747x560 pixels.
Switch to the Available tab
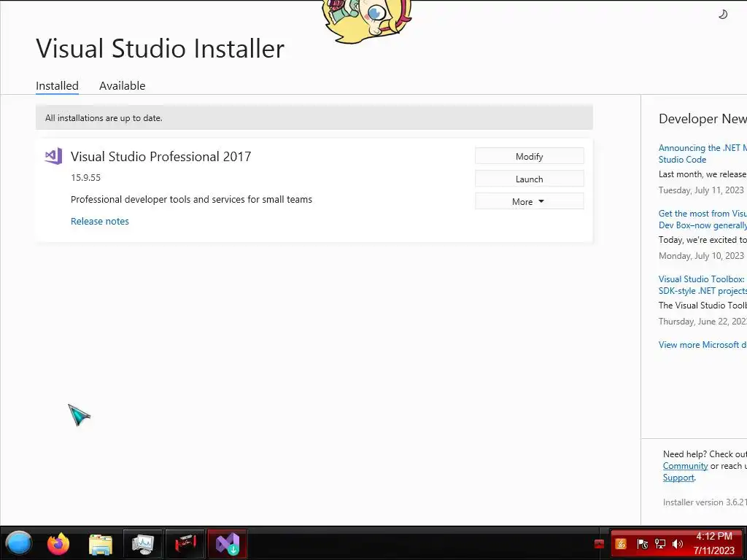click(122, 86)
